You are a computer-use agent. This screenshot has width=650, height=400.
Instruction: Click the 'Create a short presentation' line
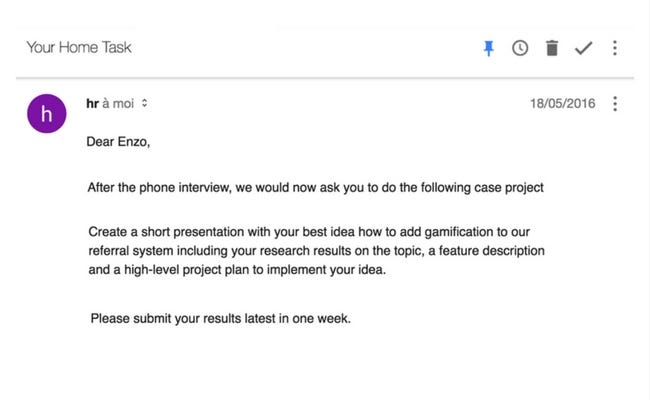[x=309, y=232]
